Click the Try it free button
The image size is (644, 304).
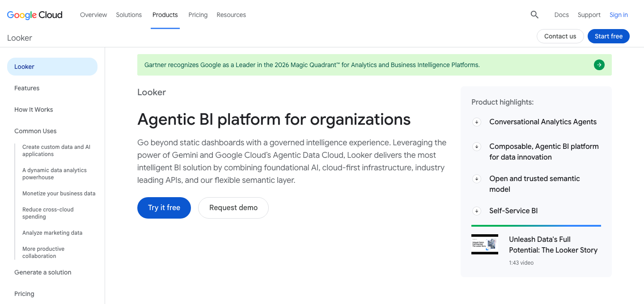pyautogui.click(x=164, y=208)
